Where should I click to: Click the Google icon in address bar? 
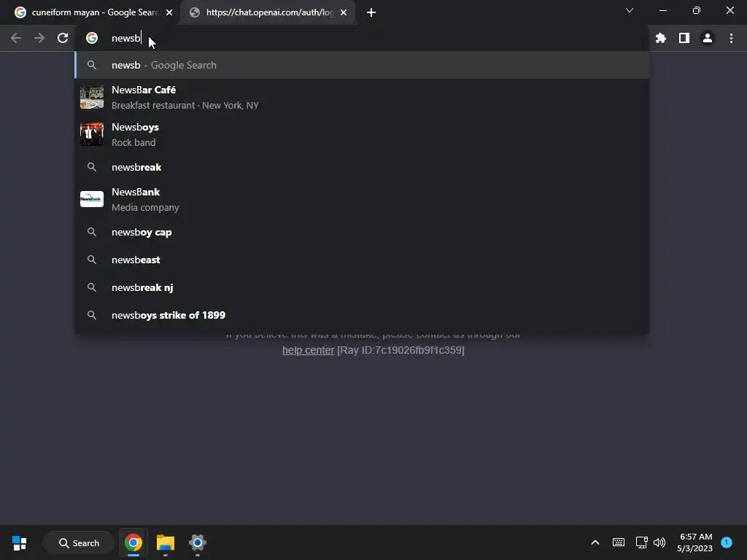pos(92,38)
